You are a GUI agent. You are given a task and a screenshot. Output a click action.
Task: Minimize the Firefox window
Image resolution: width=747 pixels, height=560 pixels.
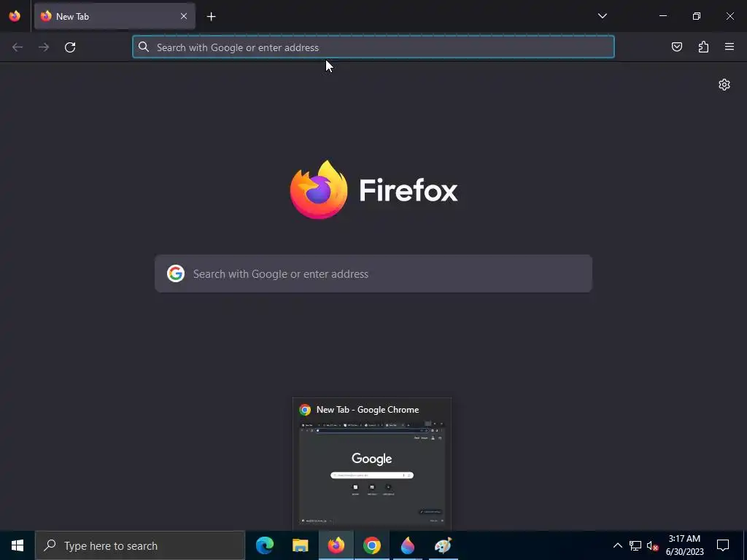point(662,16)
